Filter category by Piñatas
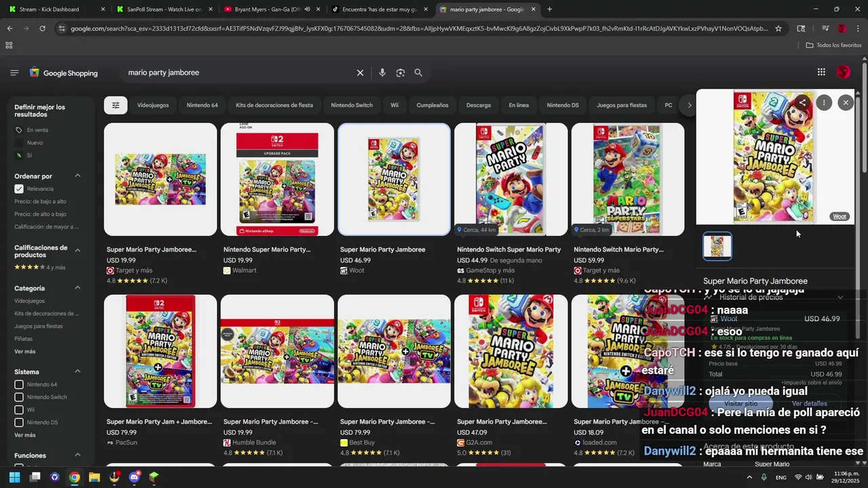Screen dimensions: 868x488 (x=23, y=339)
